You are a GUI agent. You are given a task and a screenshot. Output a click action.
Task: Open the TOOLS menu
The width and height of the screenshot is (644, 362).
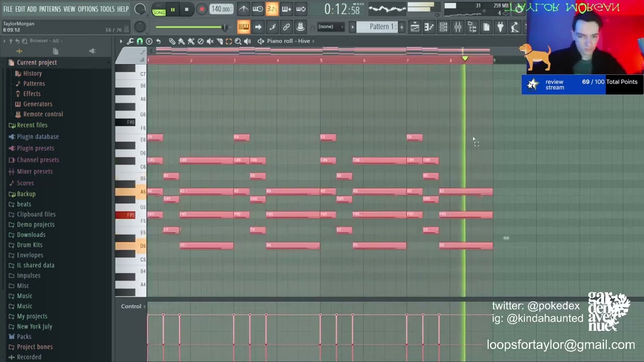click(107, 9)
